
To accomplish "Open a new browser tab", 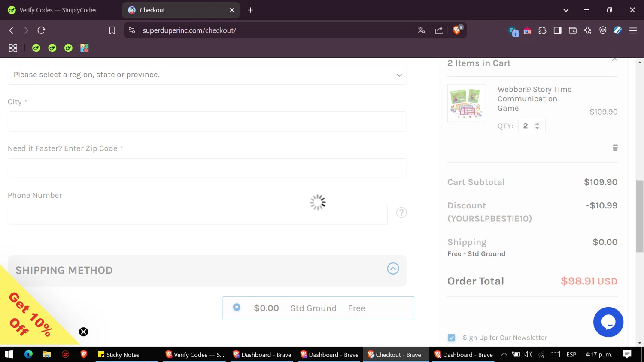I will (251, 10).
